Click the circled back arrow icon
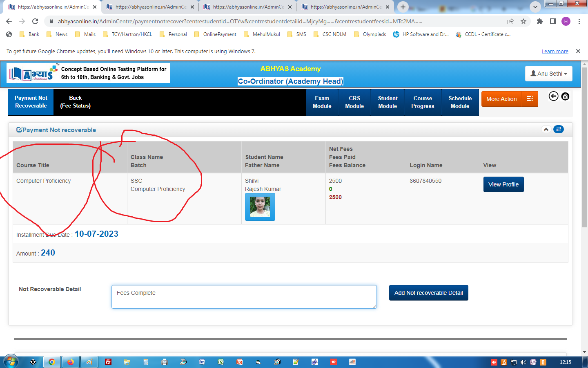The width and height of the screenshot is (588, 368). pyautogui.click(x=553, y=96)
